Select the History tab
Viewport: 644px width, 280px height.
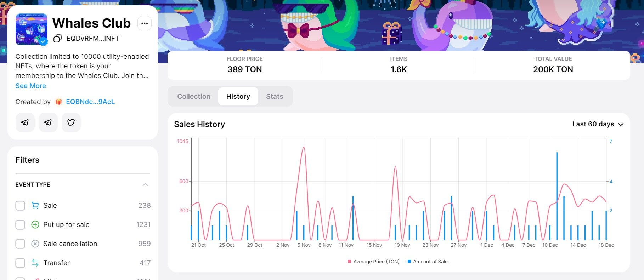238,96
